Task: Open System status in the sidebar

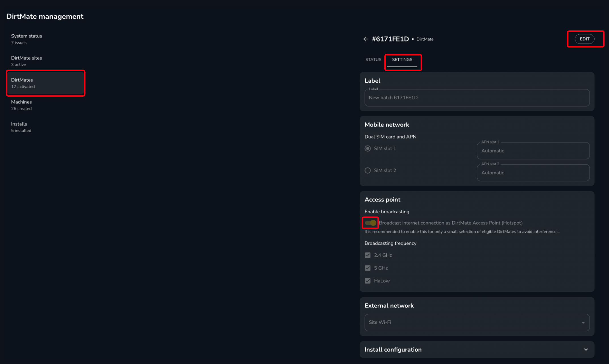Action: click(45, 39)
